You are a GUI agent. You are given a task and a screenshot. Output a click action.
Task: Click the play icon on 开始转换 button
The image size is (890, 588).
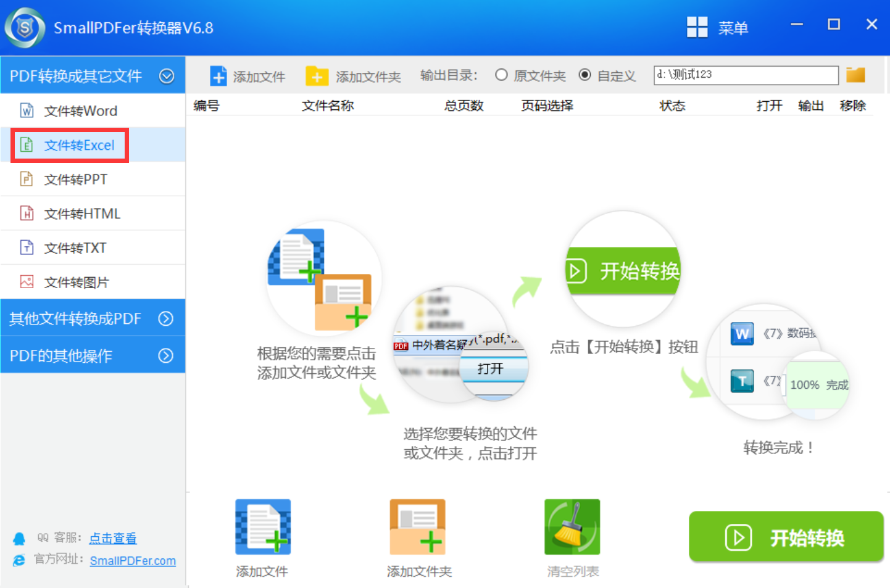click(x=738, y=537)
